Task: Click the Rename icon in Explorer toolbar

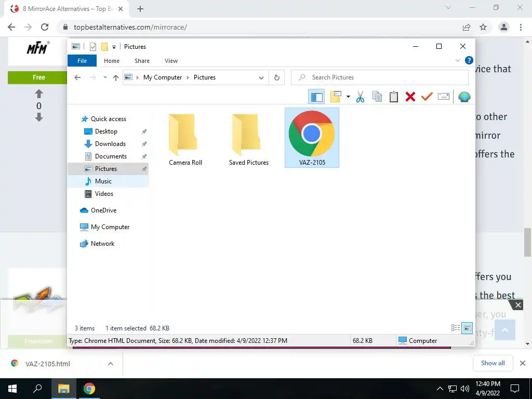Action: coord(444,97)
